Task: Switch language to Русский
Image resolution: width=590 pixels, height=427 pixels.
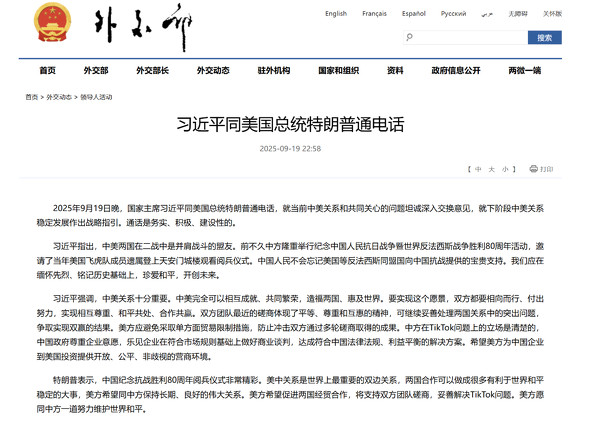Action: click(x=453, y=14)
